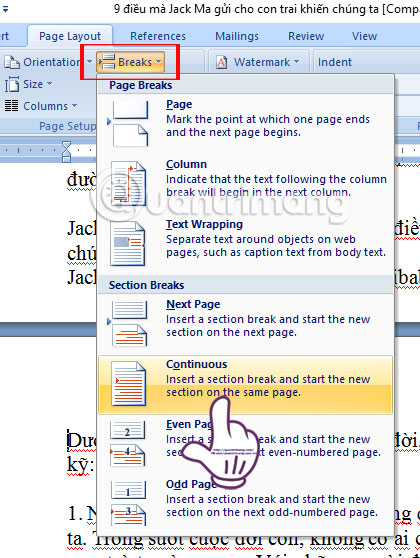
Task: Click the Watermark label text
Action: point(262,62)
